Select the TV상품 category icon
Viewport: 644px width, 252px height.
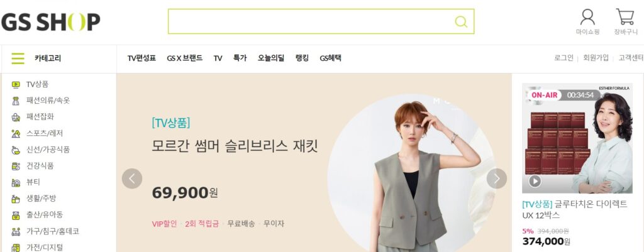pyautogui.click(x=16, y=85)
